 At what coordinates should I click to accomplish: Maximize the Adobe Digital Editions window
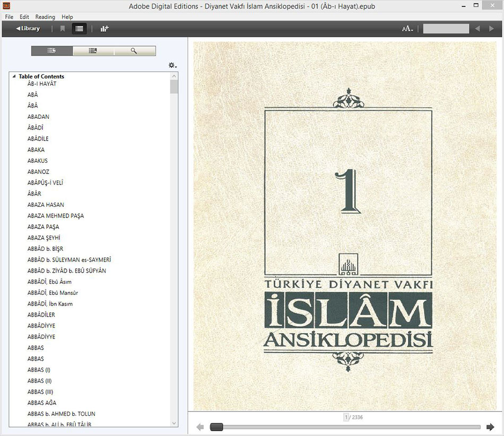tap(476, 5)
